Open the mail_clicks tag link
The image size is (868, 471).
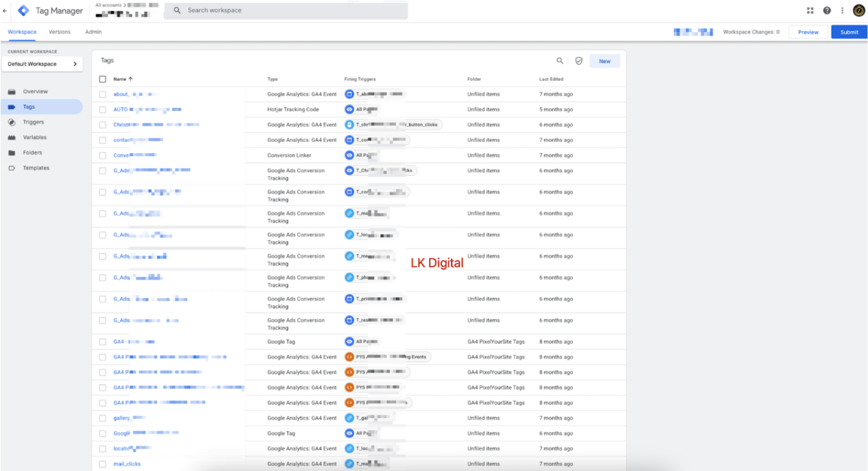point(127,464)
